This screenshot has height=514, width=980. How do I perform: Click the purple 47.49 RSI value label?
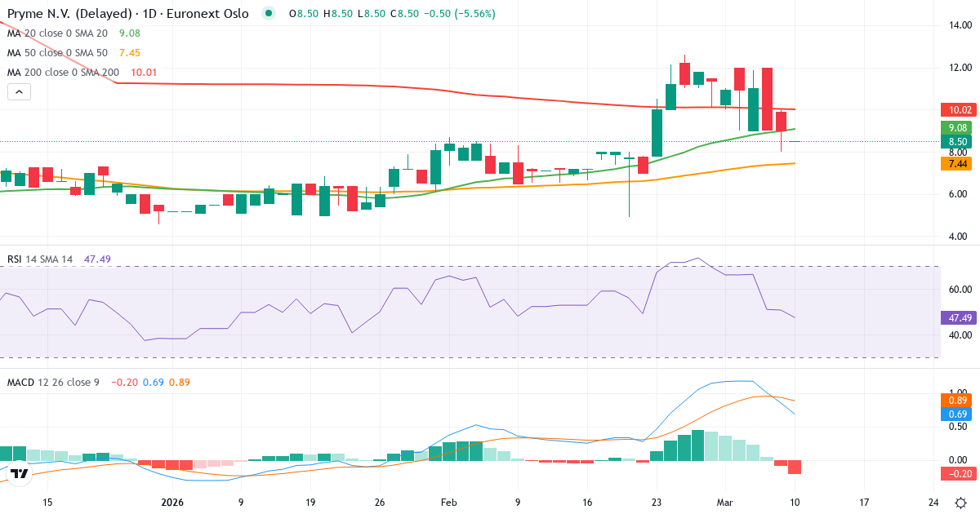pos(955,317)
